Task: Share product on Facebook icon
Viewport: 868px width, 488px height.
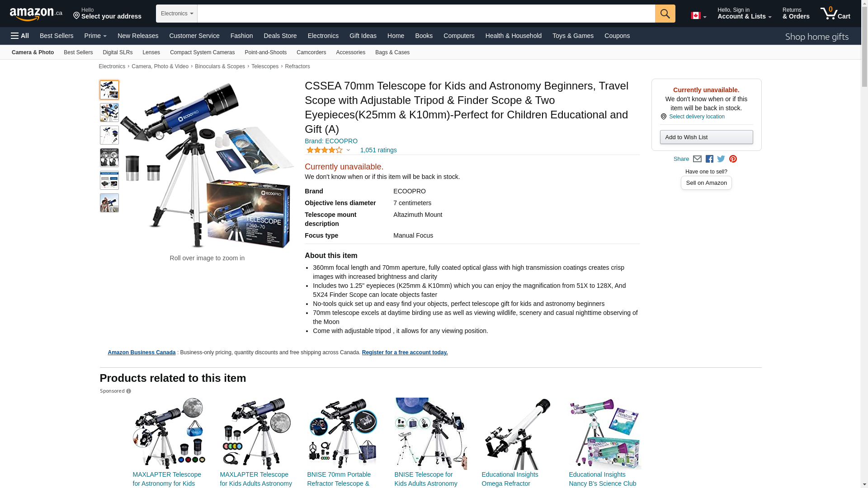Action: [709, 159]
